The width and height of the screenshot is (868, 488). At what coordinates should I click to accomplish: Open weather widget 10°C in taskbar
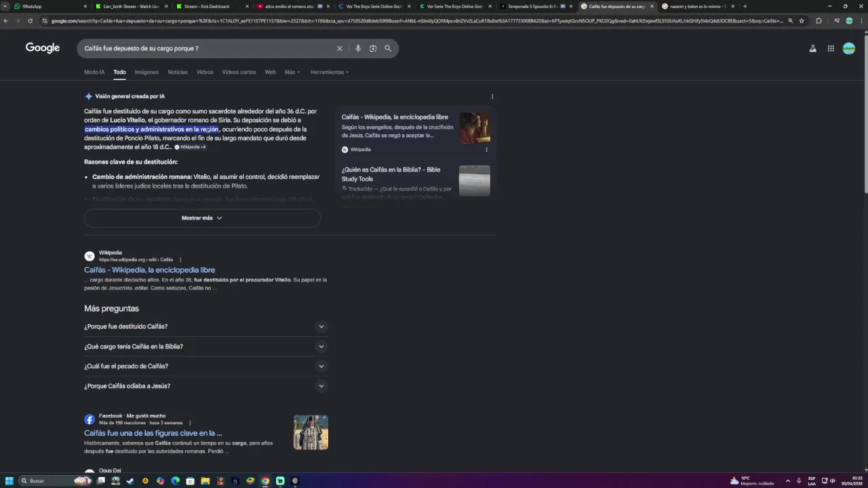[752, 481]
